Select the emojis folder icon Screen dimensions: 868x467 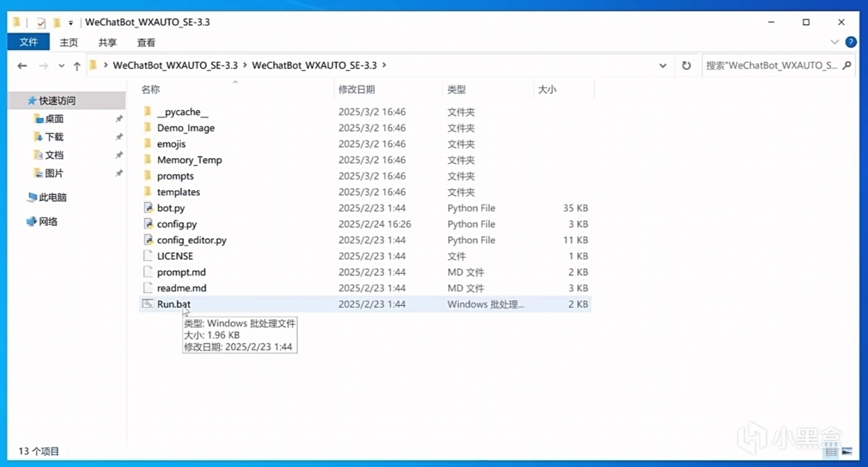pyautogui.click(x=148, y=144)
